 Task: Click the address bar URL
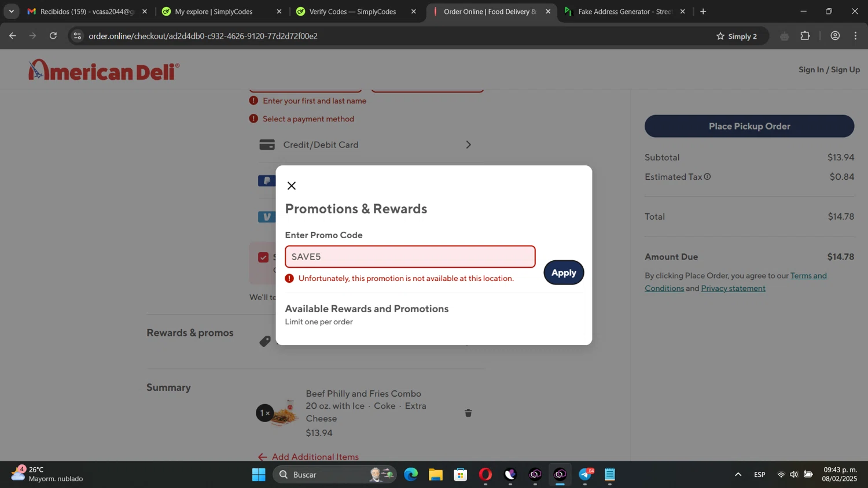coord(203,36)
